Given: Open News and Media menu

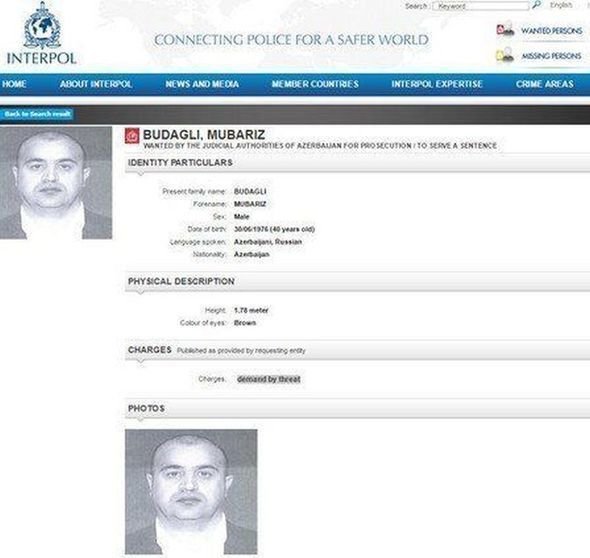Looking at the screenshot, I should click(202, 84).
